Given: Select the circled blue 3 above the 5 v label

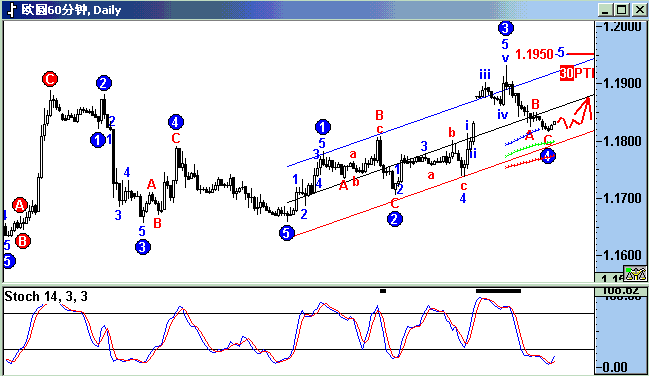Looking at the screenshot, I should pyautogui.click(x=505, y=28).
